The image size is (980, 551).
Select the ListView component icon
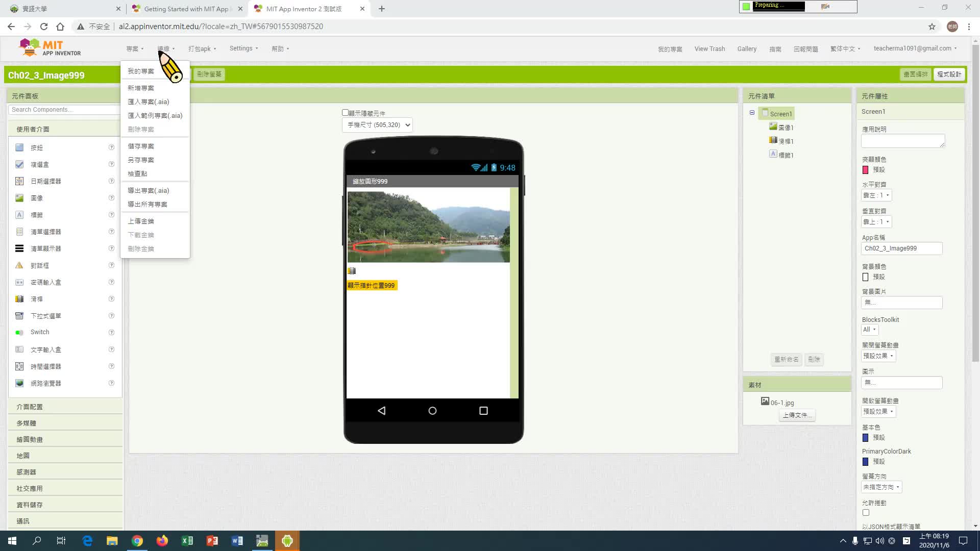click(19, 248)
